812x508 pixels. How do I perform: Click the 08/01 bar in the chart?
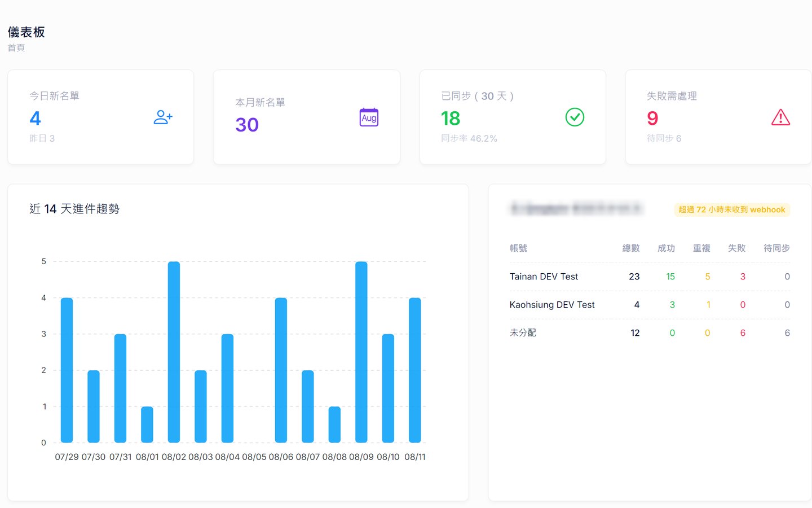coord(147,424)
